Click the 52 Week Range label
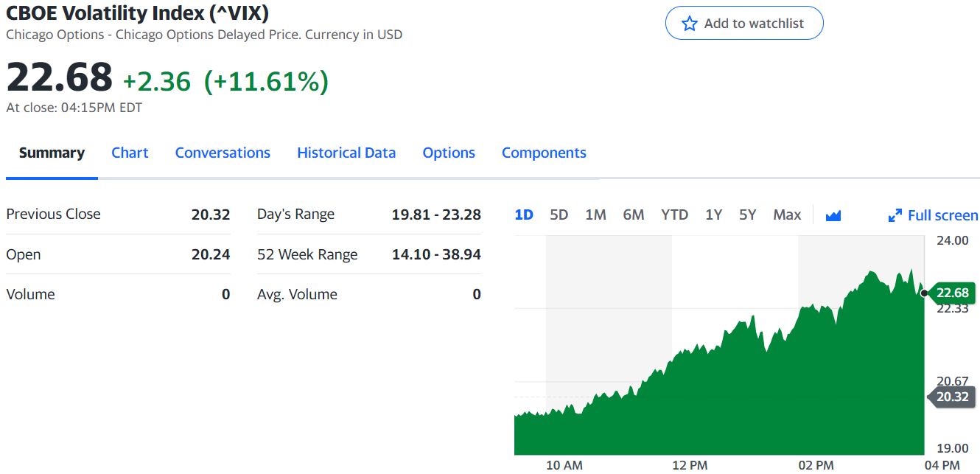 coord(307,254)
